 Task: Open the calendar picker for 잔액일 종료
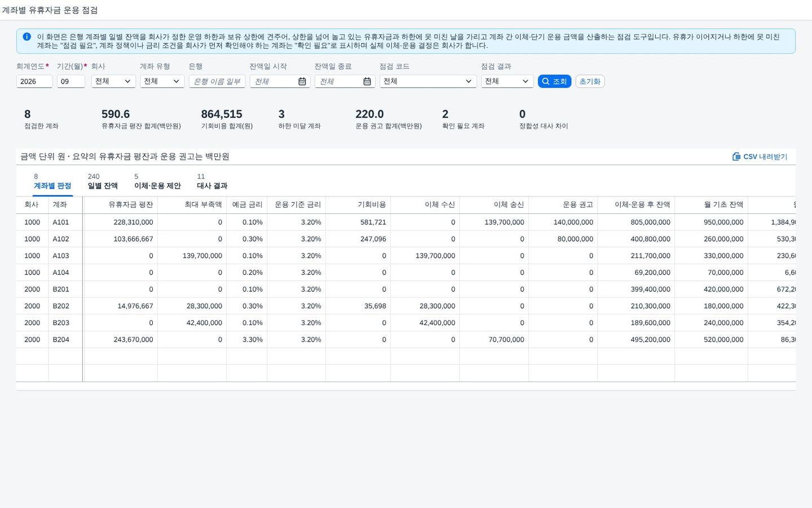(367, 82)
